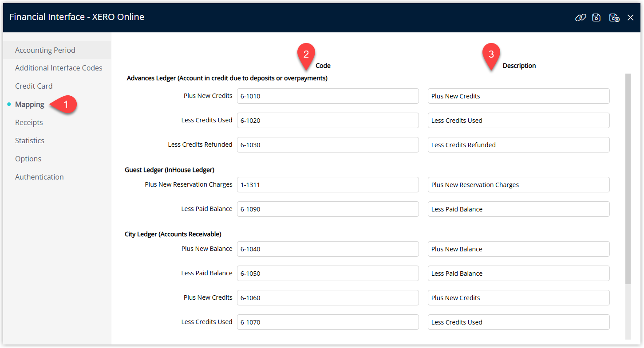The width and height of the screenshot is (644, 348).
Task: Close the Financial Interface window
Action: 630,17
